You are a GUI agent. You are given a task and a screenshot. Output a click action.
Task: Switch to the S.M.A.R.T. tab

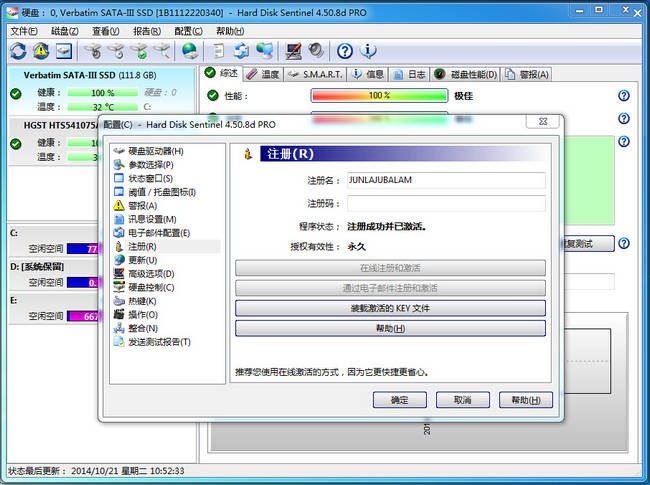pyautogui.click(x=315, y=74)
